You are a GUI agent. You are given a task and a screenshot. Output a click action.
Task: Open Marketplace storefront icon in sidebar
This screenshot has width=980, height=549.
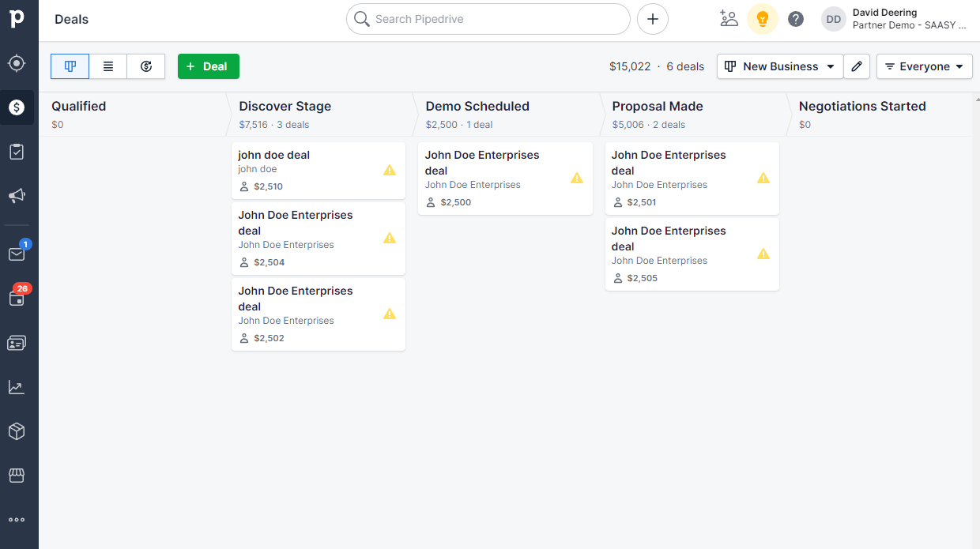17,476
